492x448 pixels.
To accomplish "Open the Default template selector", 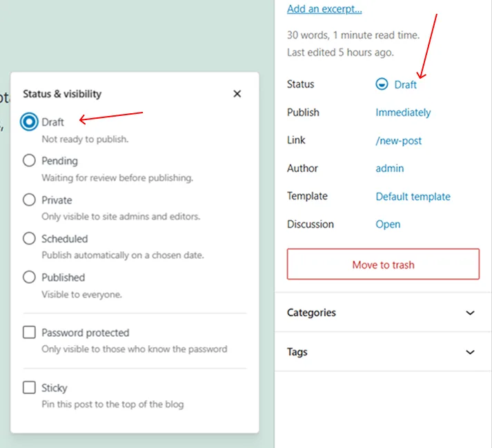I will 413,197.
